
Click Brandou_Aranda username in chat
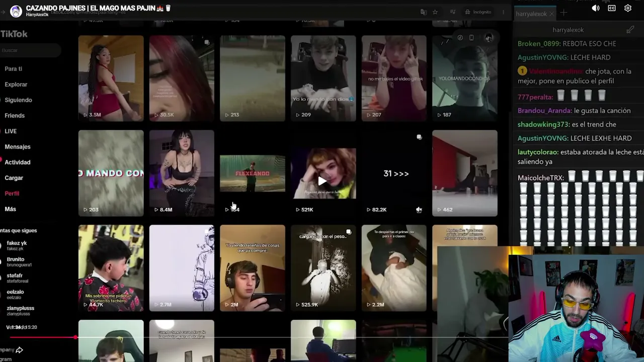click(x=544, y=111)
